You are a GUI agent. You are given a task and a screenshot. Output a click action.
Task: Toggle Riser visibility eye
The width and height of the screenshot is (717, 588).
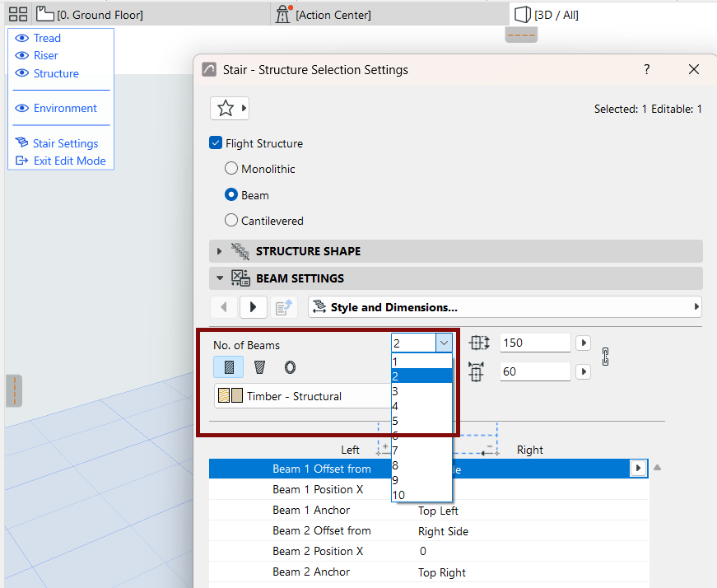click(x=21, y=55)
